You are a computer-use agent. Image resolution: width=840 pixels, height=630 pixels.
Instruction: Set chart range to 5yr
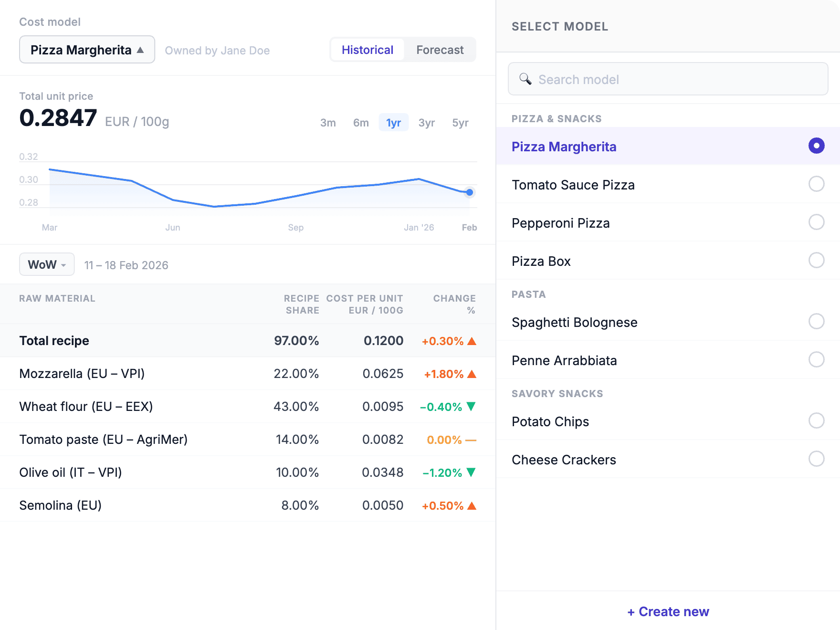point(460,123)
